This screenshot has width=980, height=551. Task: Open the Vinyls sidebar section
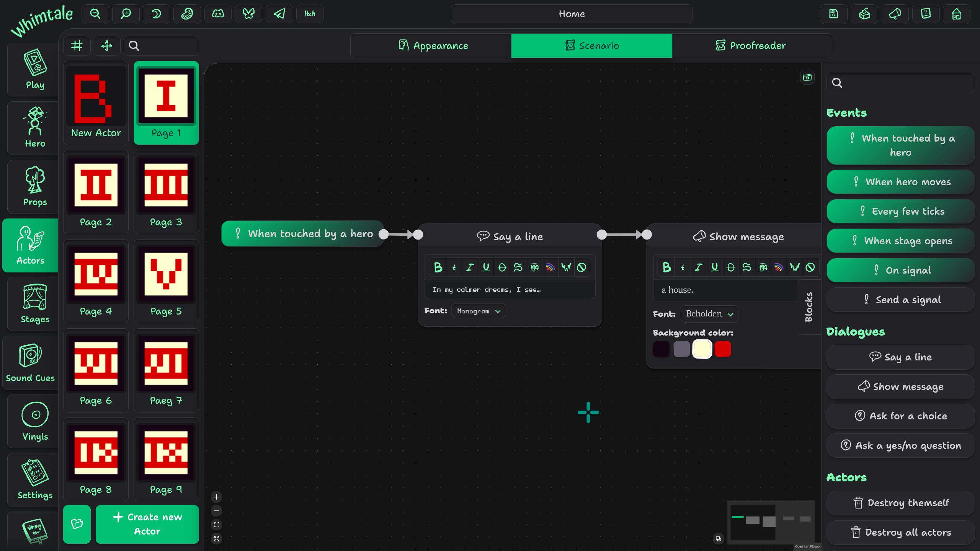35,422
